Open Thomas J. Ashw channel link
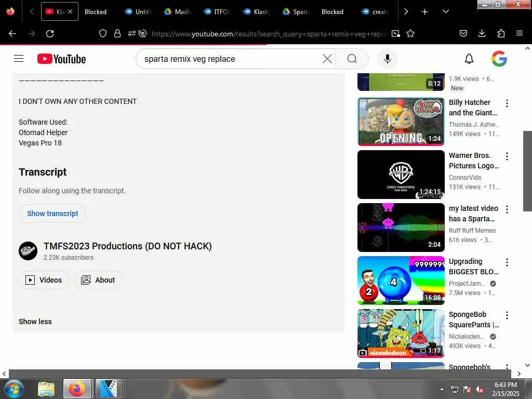This screenshot has width=532, height=399. pos(474,125)
